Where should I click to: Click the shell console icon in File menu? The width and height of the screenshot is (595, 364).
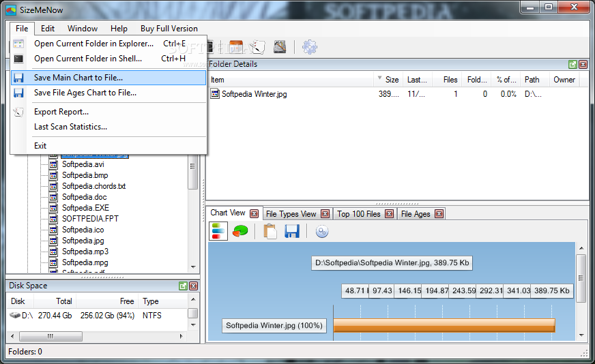[x=18, y=59]
